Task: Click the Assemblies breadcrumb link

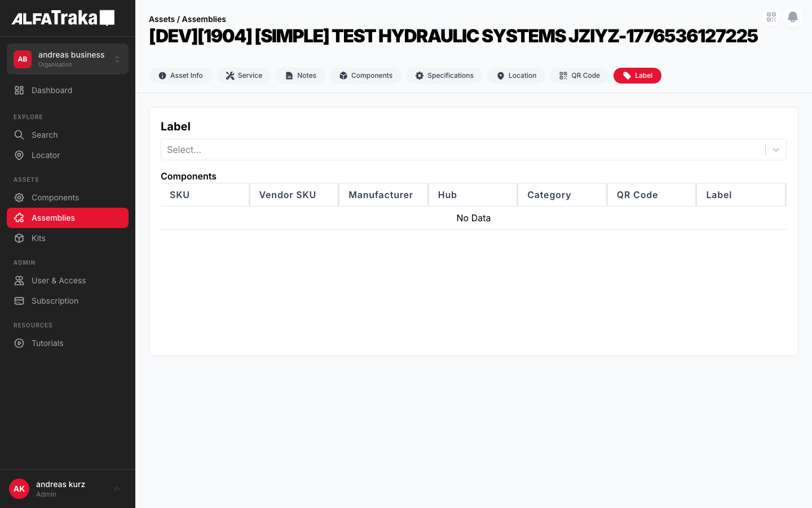Action: pyautogui.click(x=204, y=19)
